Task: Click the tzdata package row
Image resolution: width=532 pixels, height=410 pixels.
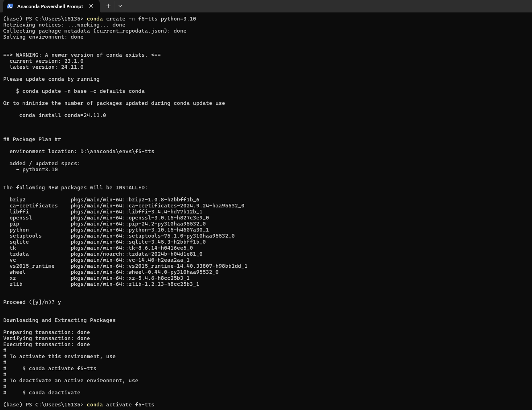Action: (x=106, y=254)
